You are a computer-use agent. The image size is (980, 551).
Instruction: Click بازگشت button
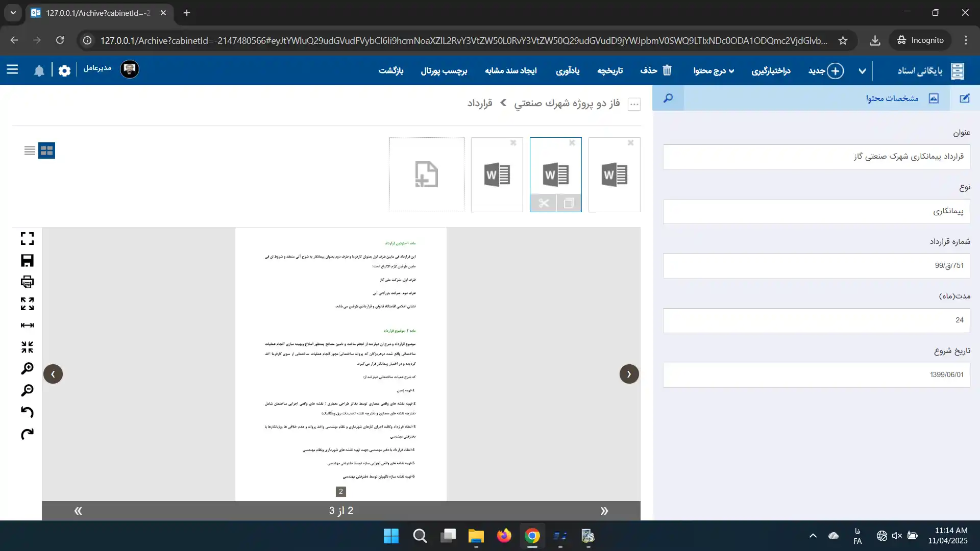click(x=391, y=71)
